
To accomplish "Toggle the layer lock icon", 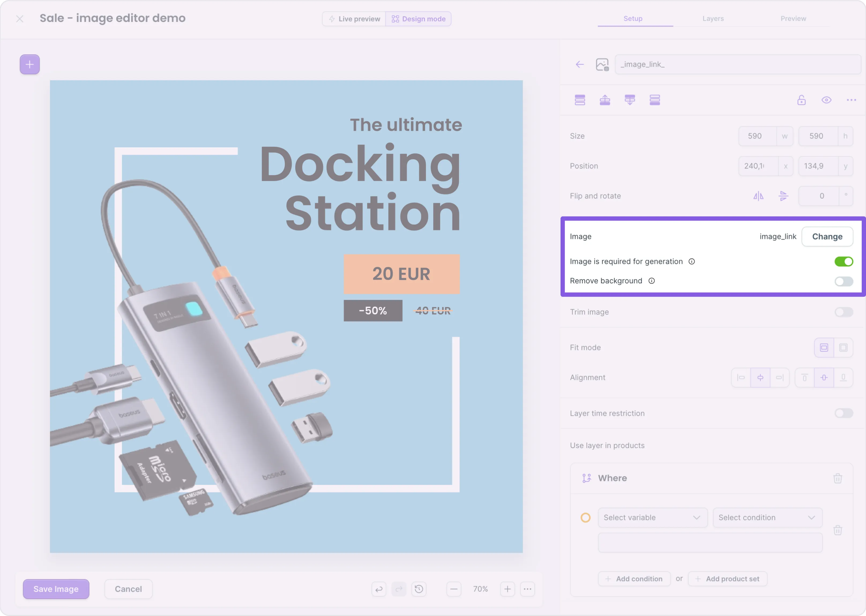I will [x=801, y=100].
